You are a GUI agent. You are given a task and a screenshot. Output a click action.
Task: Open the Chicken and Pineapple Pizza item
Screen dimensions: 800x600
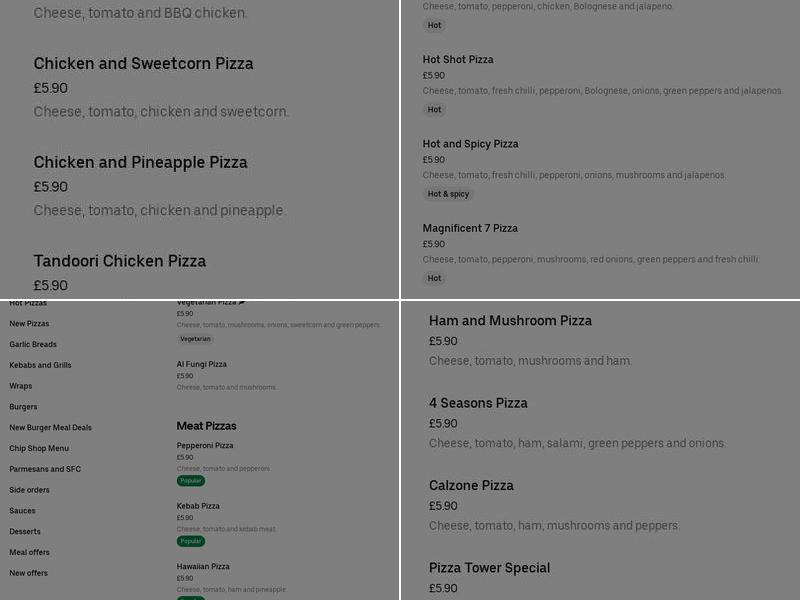(x=141, y=162)
